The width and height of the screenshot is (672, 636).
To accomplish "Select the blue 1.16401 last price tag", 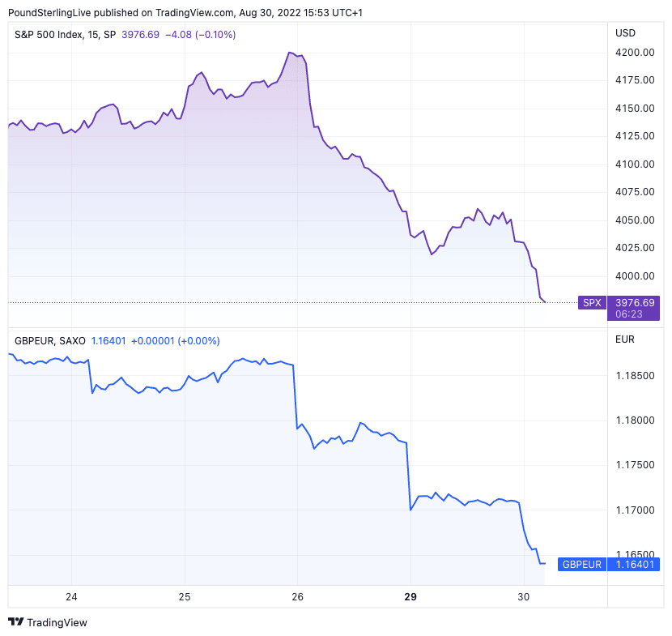I will [x=635, y=564].
